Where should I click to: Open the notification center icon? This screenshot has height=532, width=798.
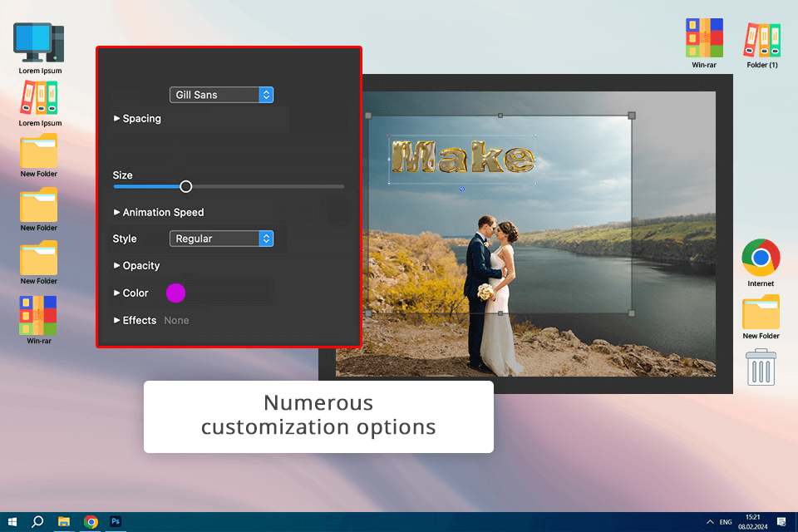781,522
